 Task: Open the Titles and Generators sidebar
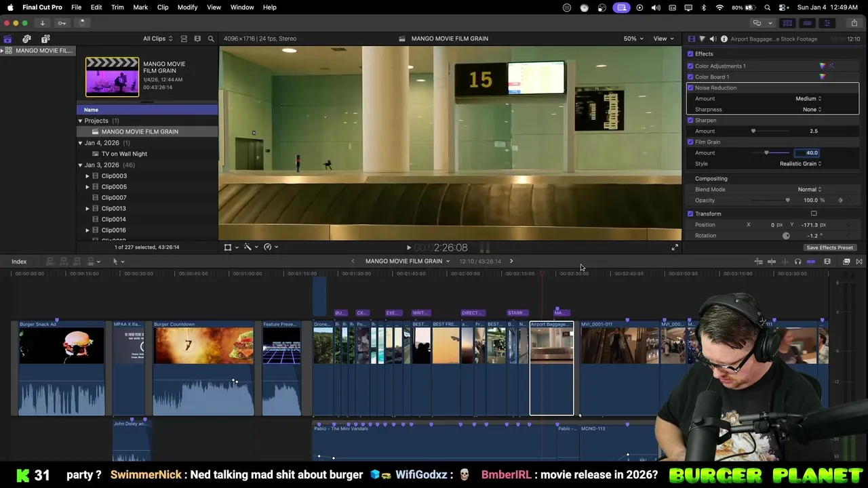click(x=46, y=39)
